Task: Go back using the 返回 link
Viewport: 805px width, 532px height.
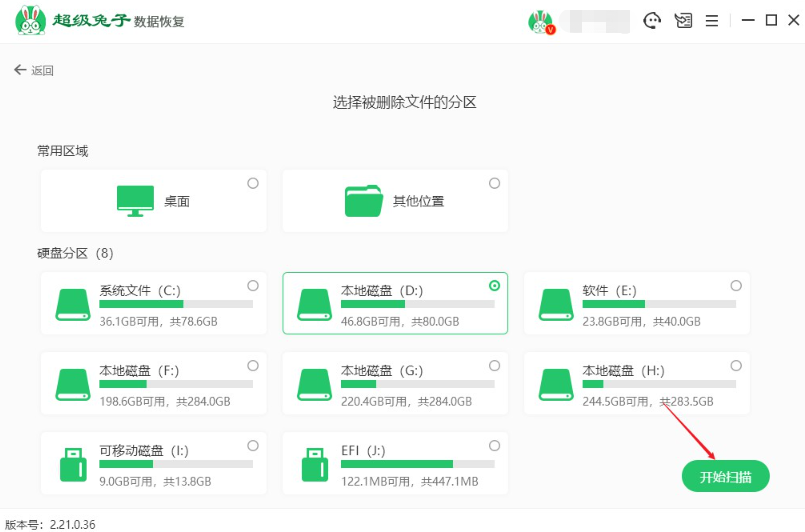Action: point(34,70)
